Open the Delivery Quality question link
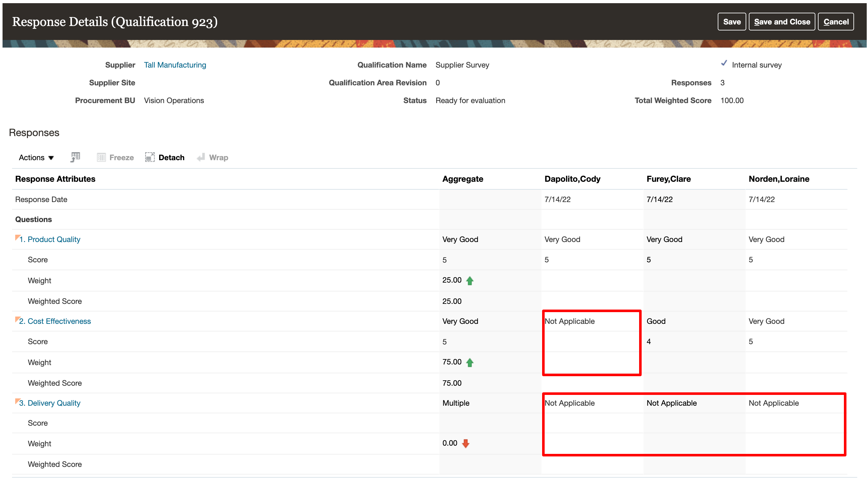The image size is (868, 491). pyautogui.click(x=54, y=403)
